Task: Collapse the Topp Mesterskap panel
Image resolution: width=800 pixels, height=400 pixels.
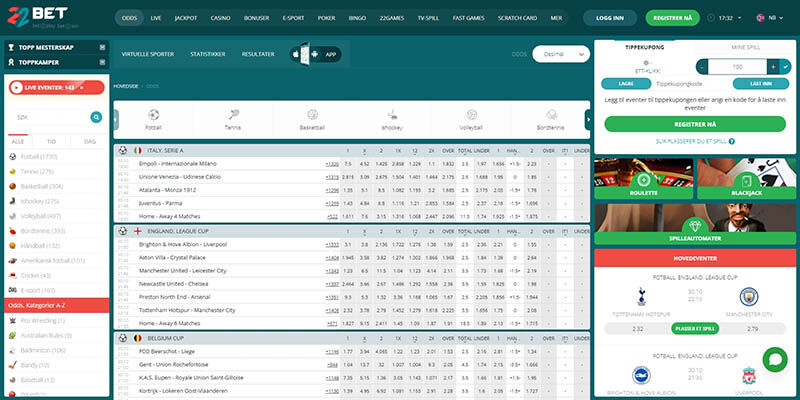Action: click(103, 47)
